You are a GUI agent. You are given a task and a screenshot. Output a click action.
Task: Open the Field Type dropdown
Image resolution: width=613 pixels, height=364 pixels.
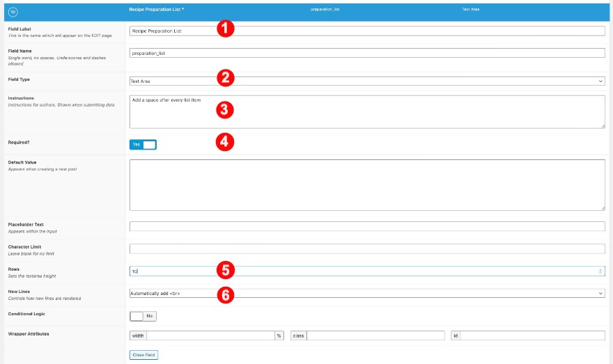coord(367,81)
